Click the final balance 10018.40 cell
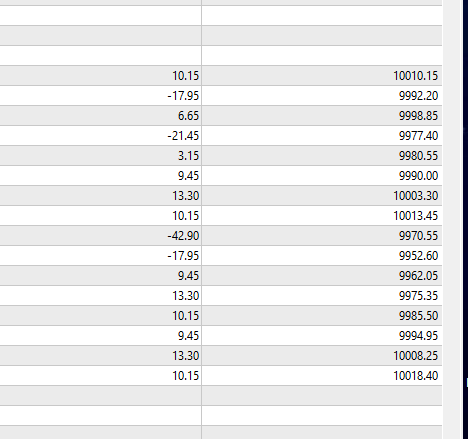The height and width of the screenshot is (439, 468). (322, 376)
